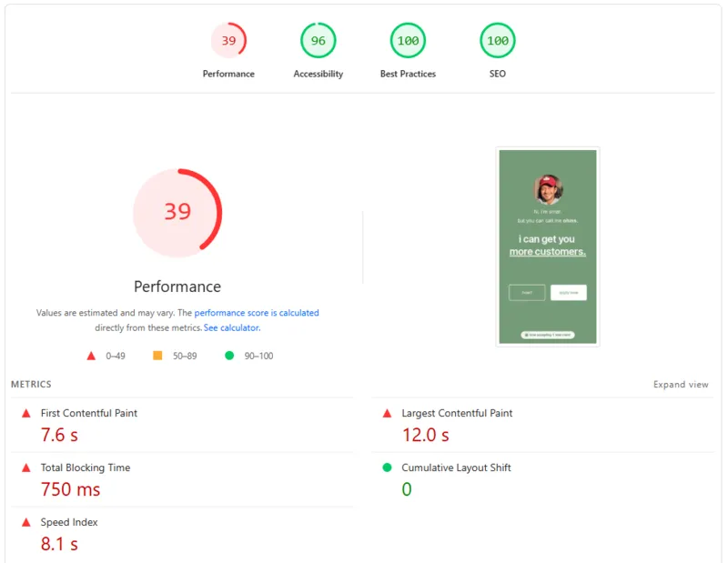The height and width of the screenshot is (563, 728).
Task: Open the Expand view control
Action: click(681, 384)
